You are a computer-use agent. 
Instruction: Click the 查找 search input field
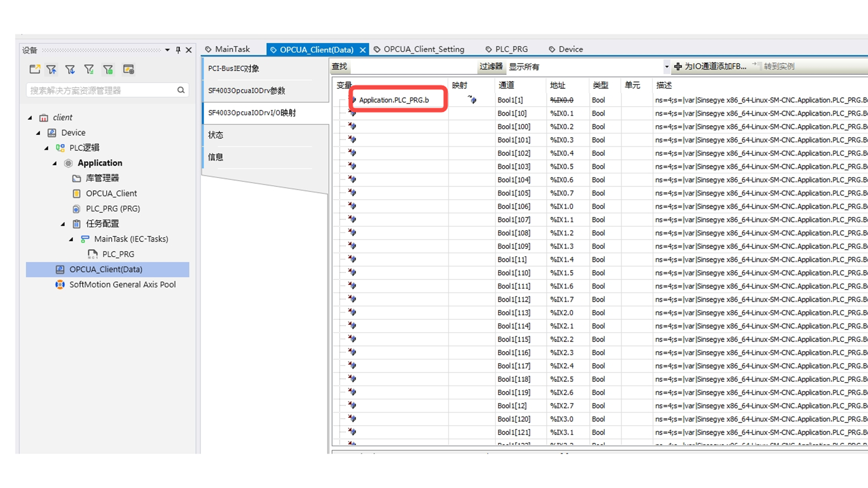tap(413, 67)
